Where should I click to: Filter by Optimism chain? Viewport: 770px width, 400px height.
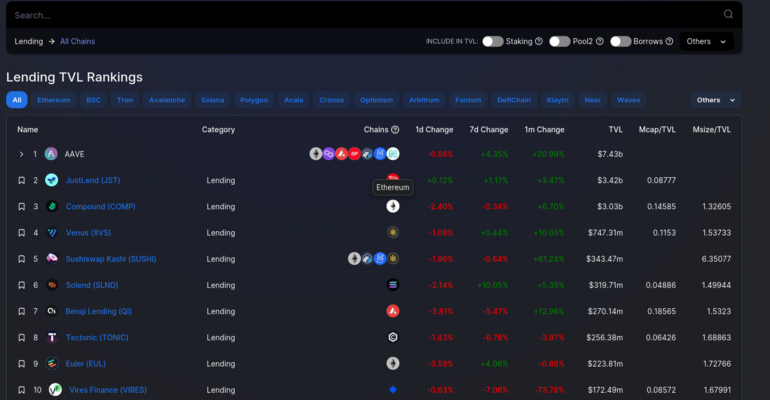[376, 100]
